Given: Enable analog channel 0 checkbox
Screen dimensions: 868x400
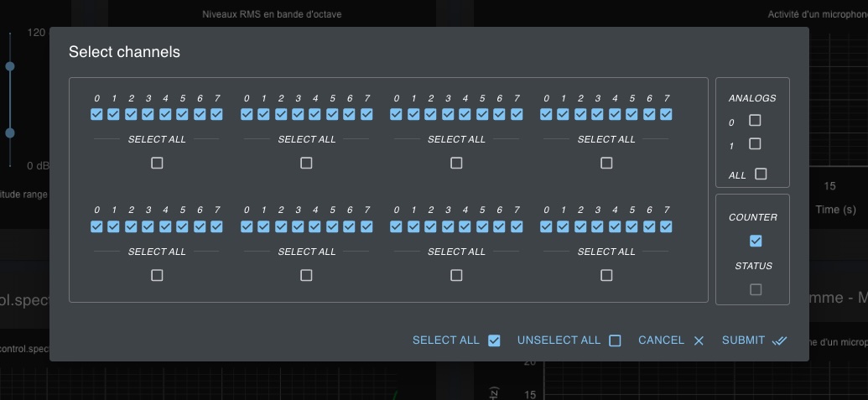Looking at the screenshot, I should pos(755,121).
